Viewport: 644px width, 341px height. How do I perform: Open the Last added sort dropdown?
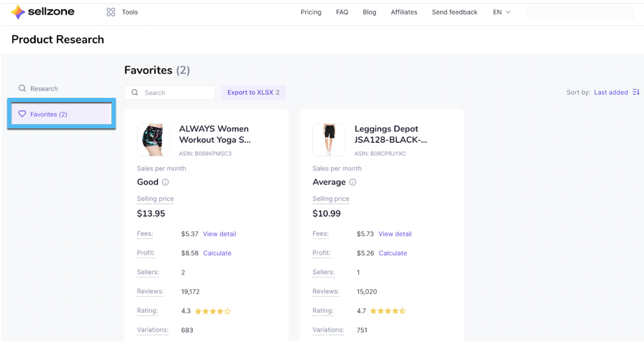pos(610,92)
